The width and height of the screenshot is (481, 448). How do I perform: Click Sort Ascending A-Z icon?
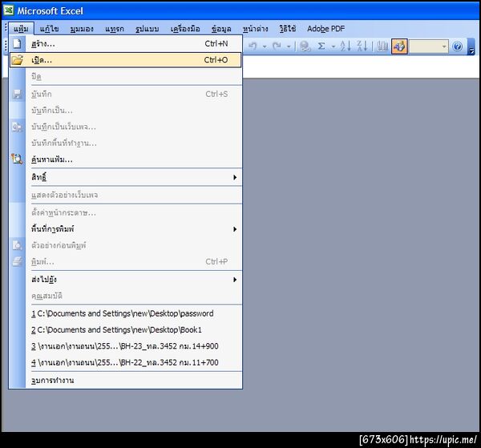346,46
